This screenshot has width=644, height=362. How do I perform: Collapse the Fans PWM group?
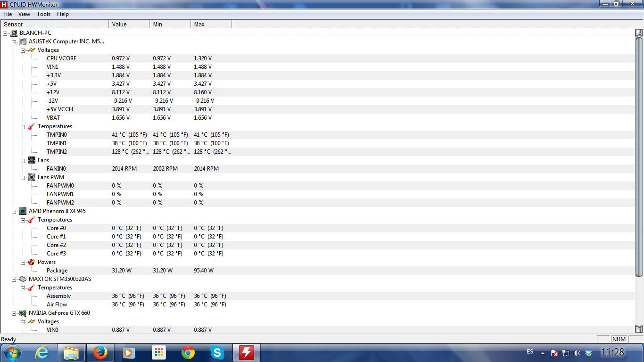23,177
